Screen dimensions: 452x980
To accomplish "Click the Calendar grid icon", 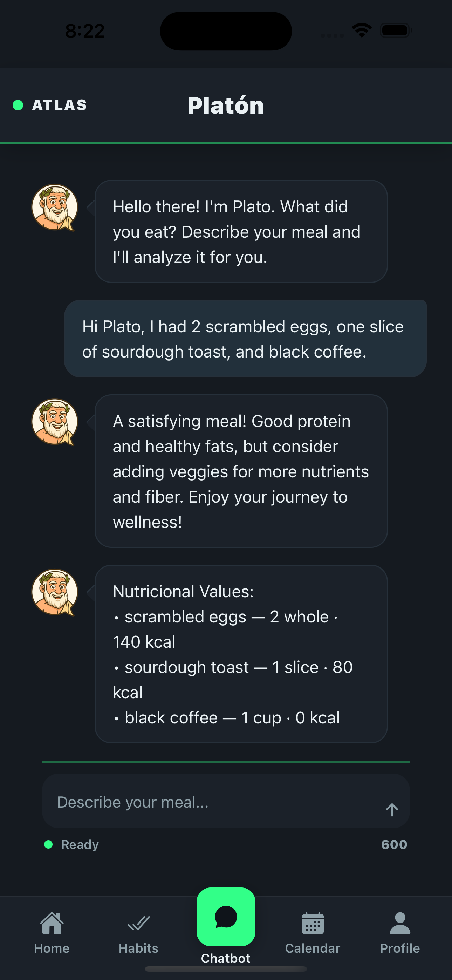I will point(313,923).
